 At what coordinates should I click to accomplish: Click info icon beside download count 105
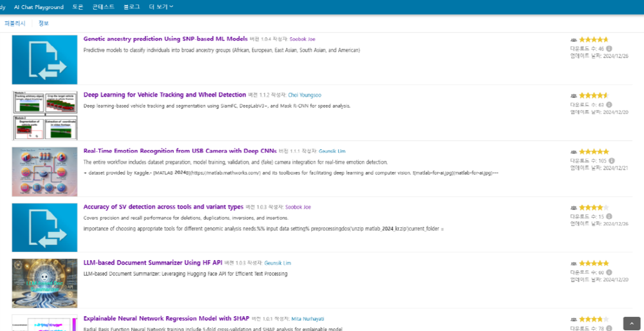click(611, 160)
